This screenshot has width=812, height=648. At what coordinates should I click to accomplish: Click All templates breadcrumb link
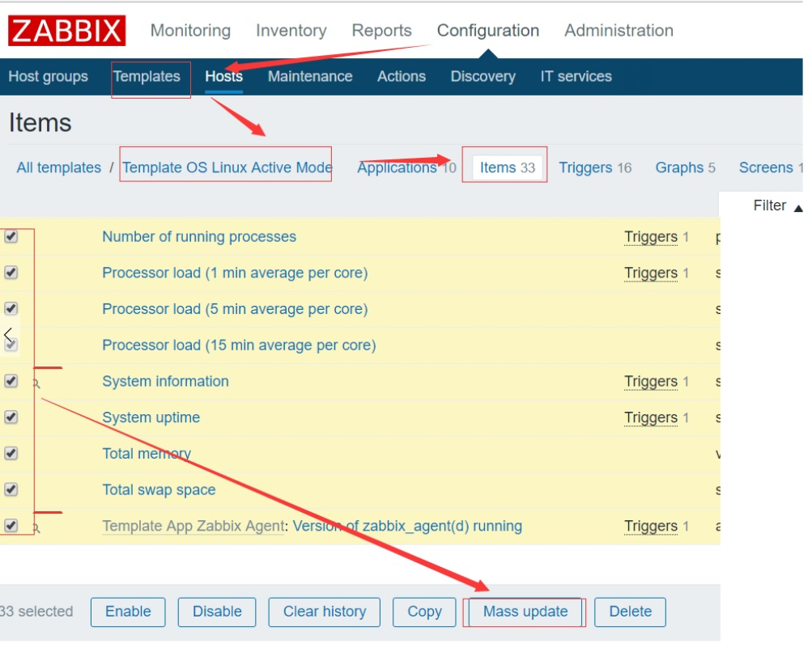coord(58,167)
